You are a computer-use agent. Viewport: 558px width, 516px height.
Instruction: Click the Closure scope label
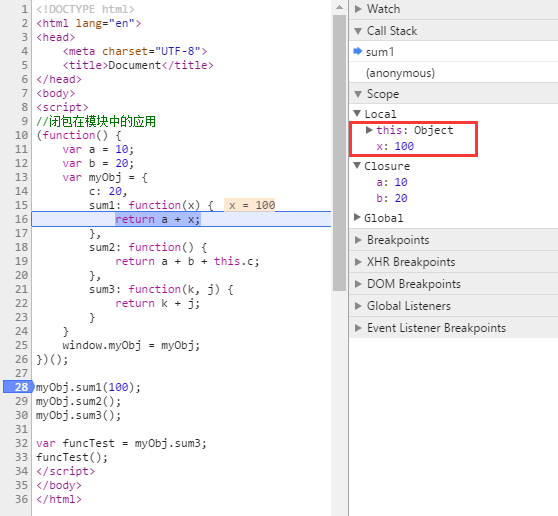387,166
